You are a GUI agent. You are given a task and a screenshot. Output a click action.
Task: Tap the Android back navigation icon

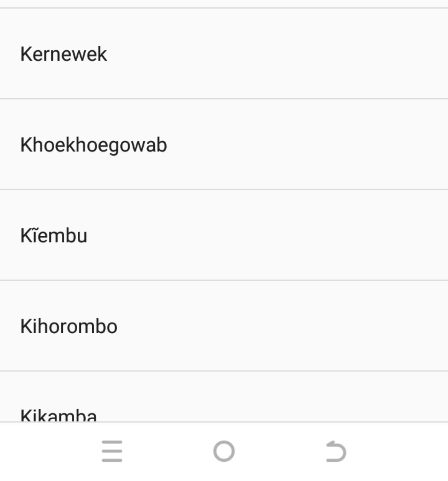(x=336, y=451)
